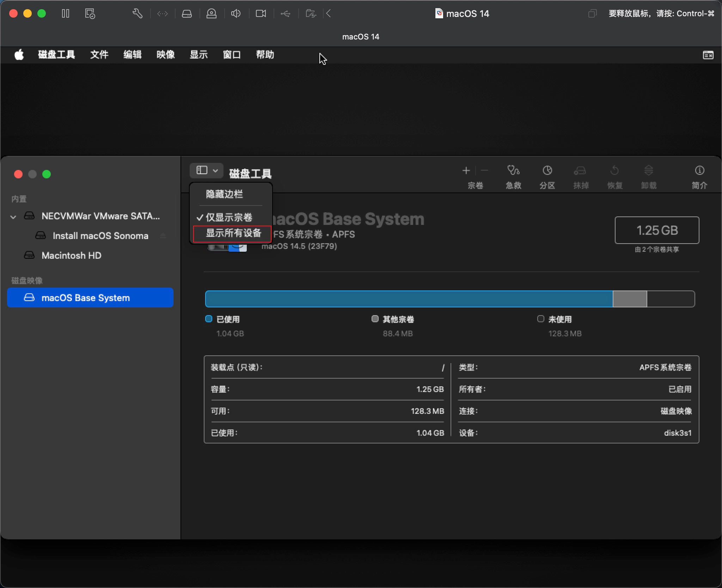Screen dimensions: 722x588
Task: Click the 已使用 legend swatch
Action: (209, 319)
